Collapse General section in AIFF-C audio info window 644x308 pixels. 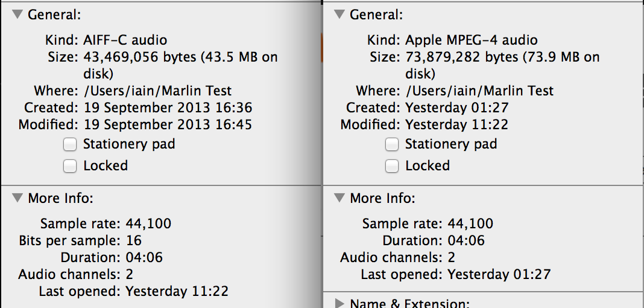coord(17,15)
